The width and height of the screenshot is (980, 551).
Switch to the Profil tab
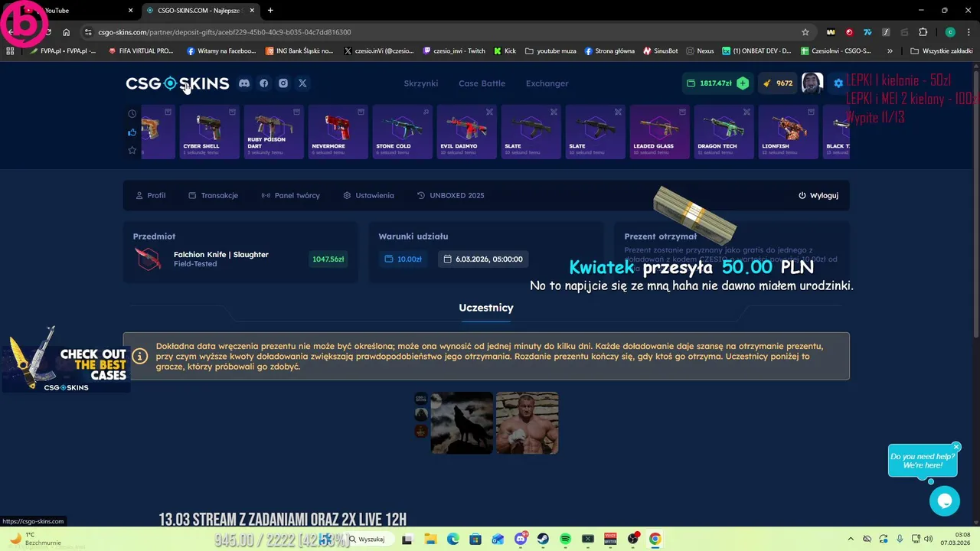[150, 195]
